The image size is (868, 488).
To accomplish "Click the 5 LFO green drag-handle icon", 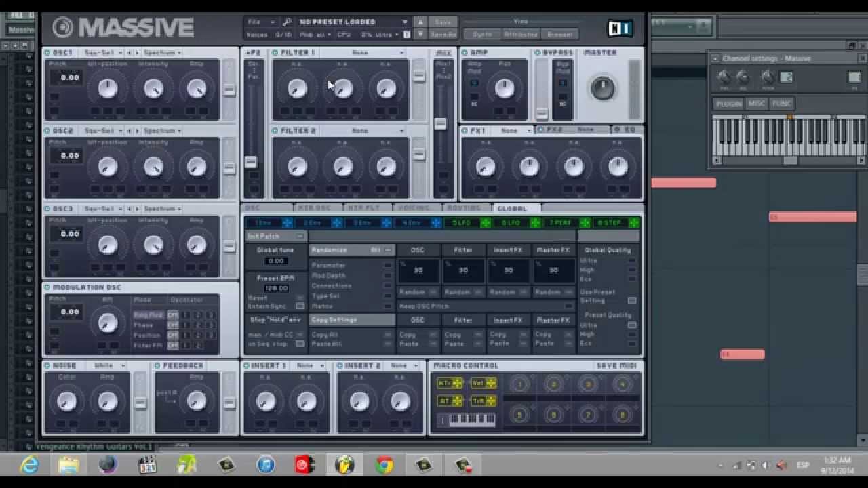I will click(x=486, y=222).
